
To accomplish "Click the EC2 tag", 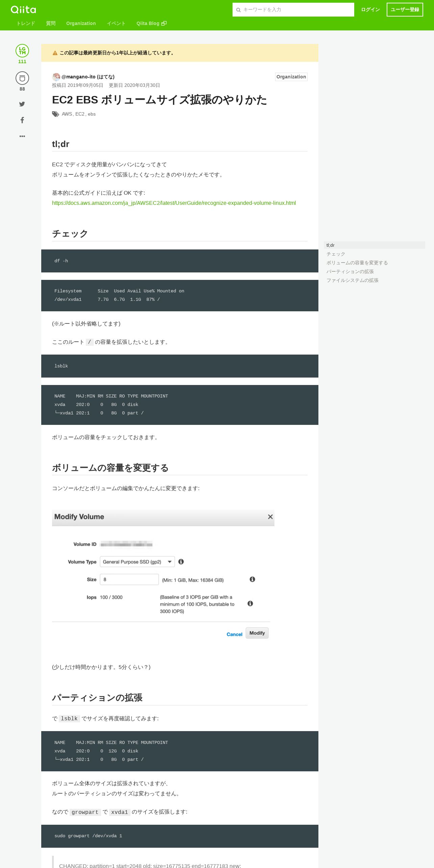I will coord(80,114).
